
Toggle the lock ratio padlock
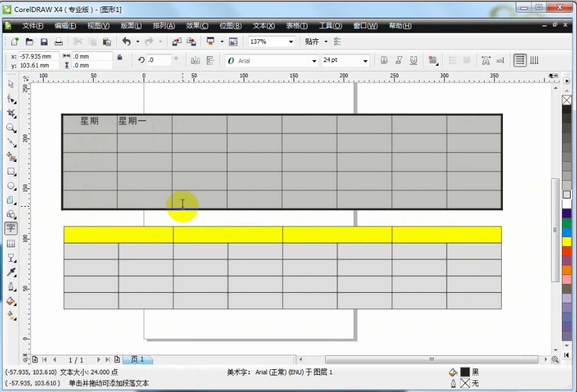tap(120, 58)
